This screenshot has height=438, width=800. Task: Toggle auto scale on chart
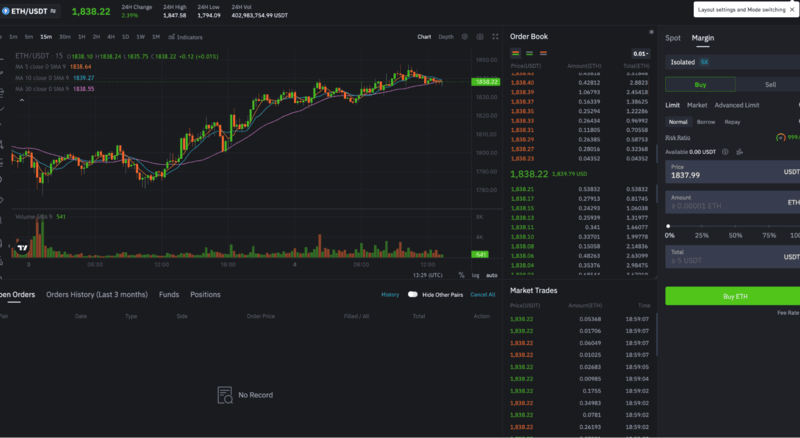click(491, 275)
